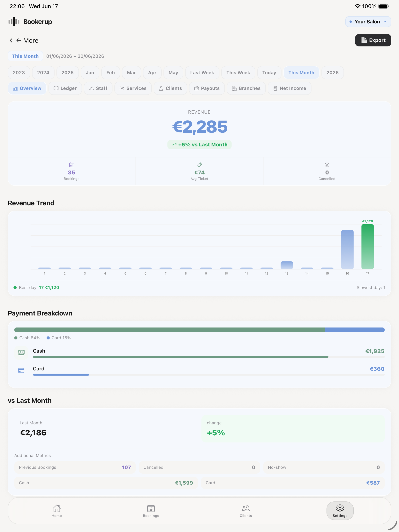Switch to the Services tab
Image resolution: width=399 pixels, height=532 pixels.
click(133, 88)
